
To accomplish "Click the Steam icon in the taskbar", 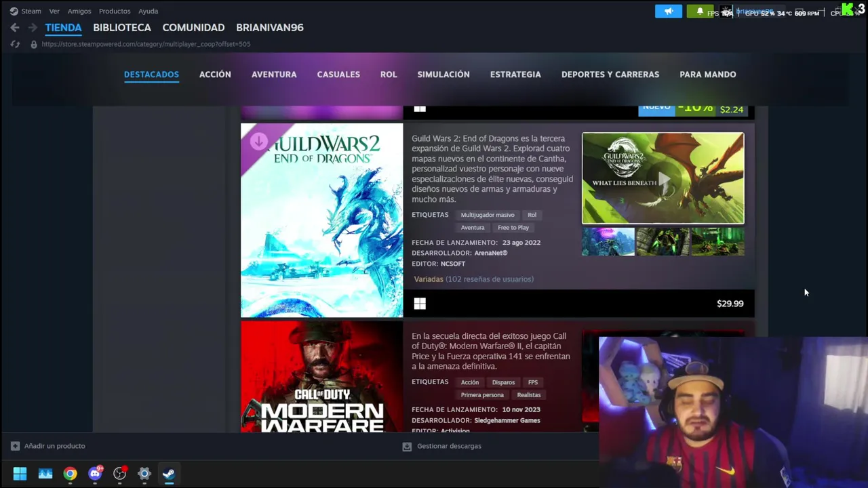I will pyautogui.click(x=169, y=474).
